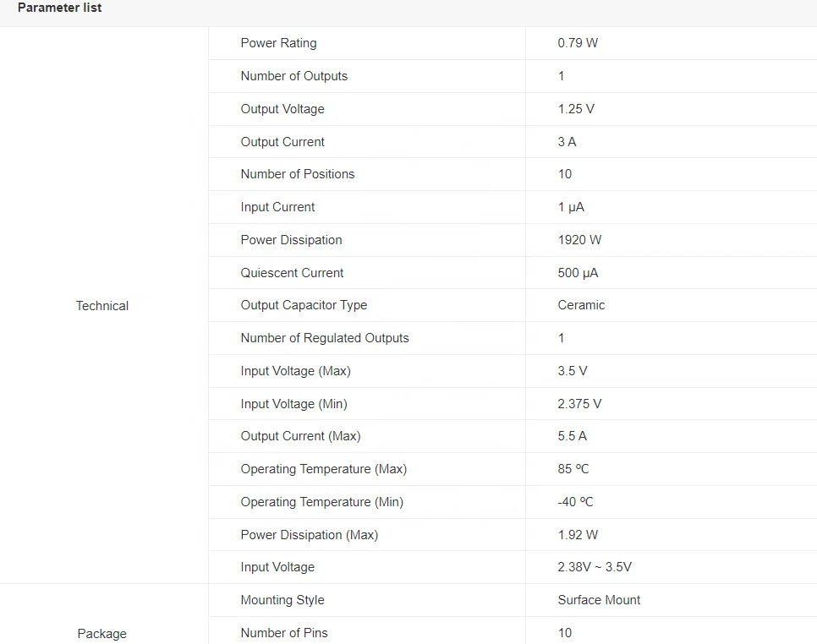The width and height of the screenshot is (817, 644).
Task: Select the Output Current 3 A value
Action: 567,142
